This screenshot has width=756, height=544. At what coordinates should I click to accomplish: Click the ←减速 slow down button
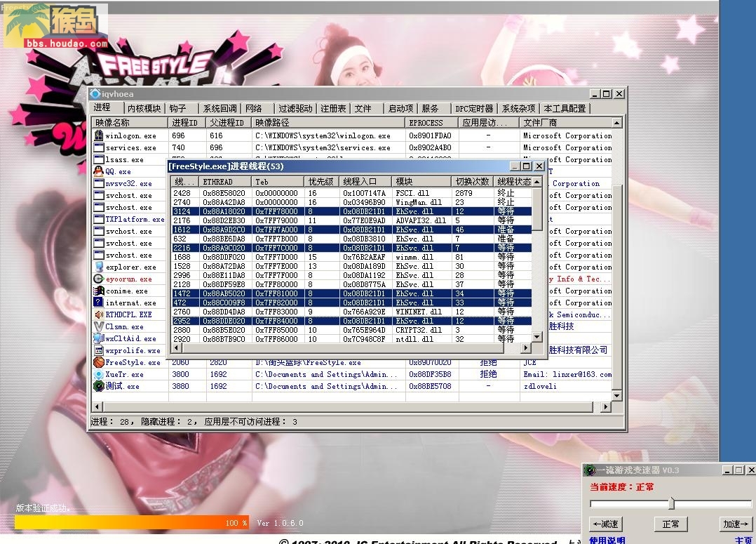pos(606,524)
